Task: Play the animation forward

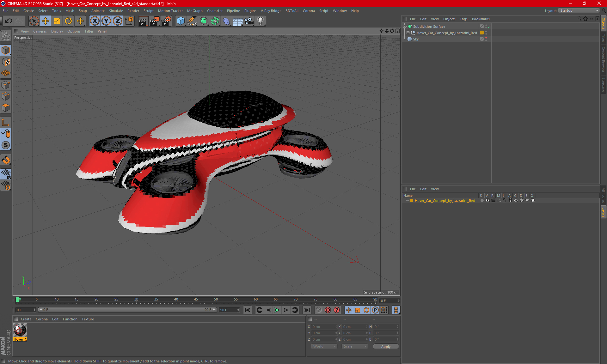Action: [277, 310]
